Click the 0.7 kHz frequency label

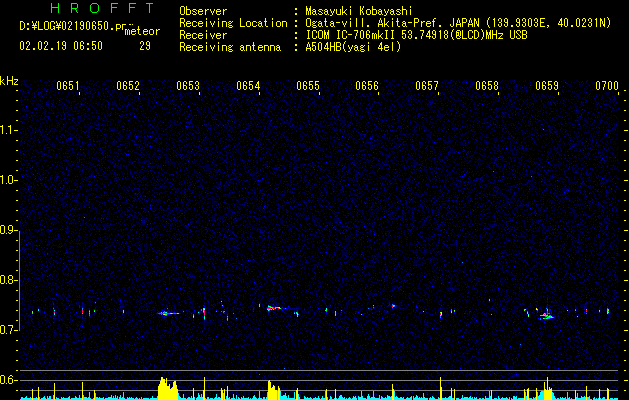click(8, 330)
